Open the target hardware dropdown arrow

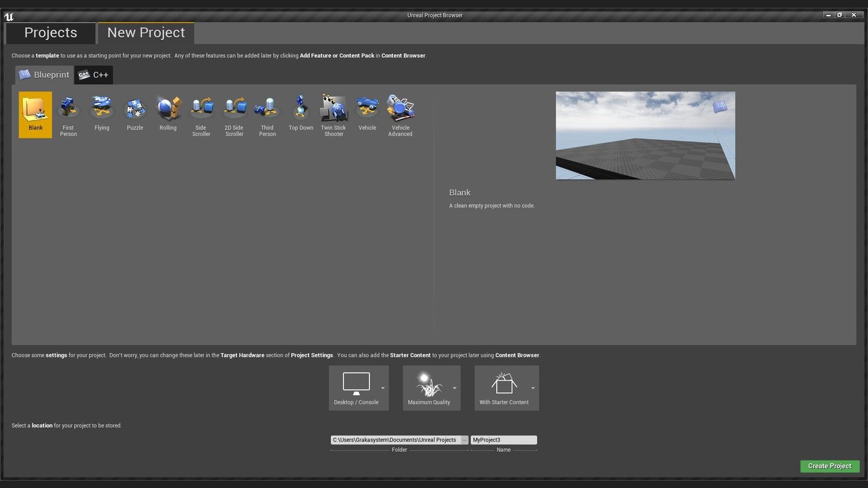[x=382, y=387]
